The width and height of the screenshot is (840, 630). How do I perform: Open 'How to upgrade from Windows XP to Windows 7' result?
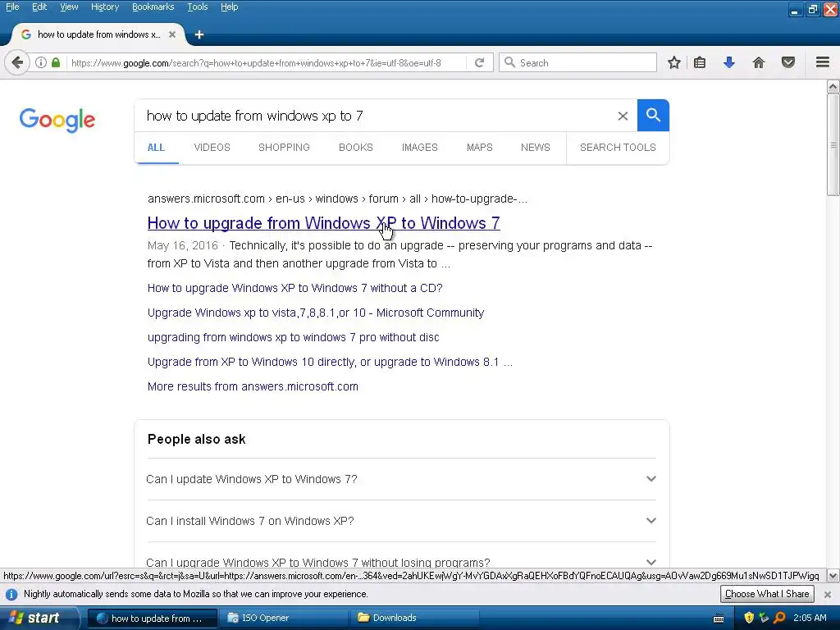[323, 223]
